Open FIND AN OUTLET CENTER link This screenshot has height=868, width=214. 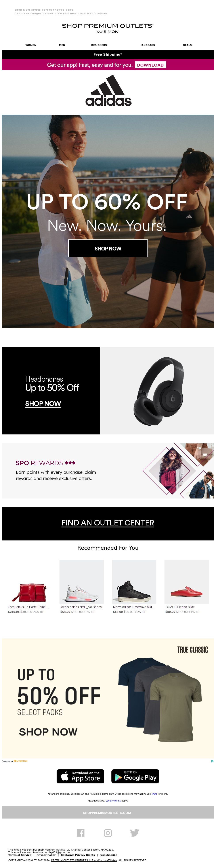pos(108,523)
